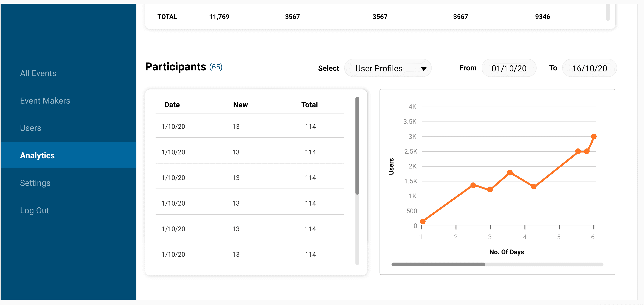
Task: Click the Users y-axis label
Action: (x=391, y=166)
